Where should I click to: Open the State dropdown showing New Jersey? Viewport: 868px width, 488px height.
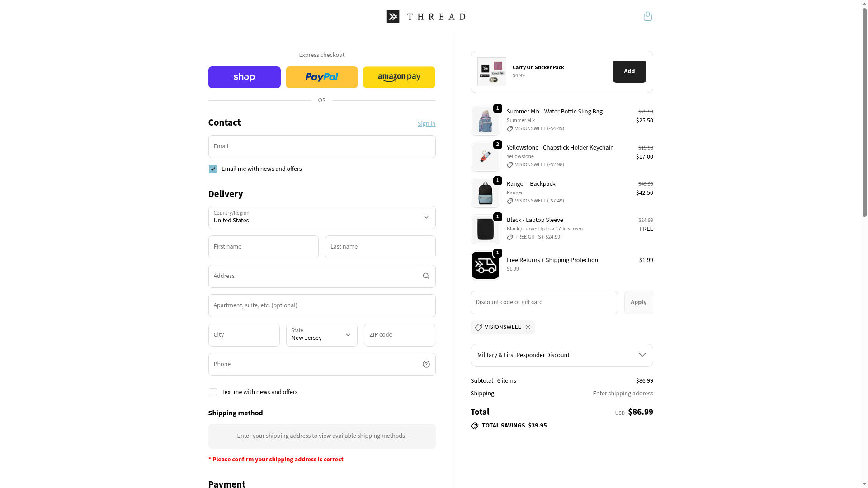pos(321,335)
